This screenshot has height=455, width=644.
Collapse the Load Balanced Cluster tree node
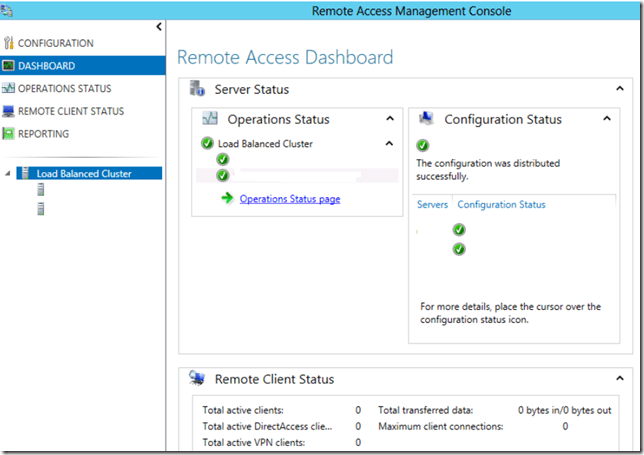[8, 173]
